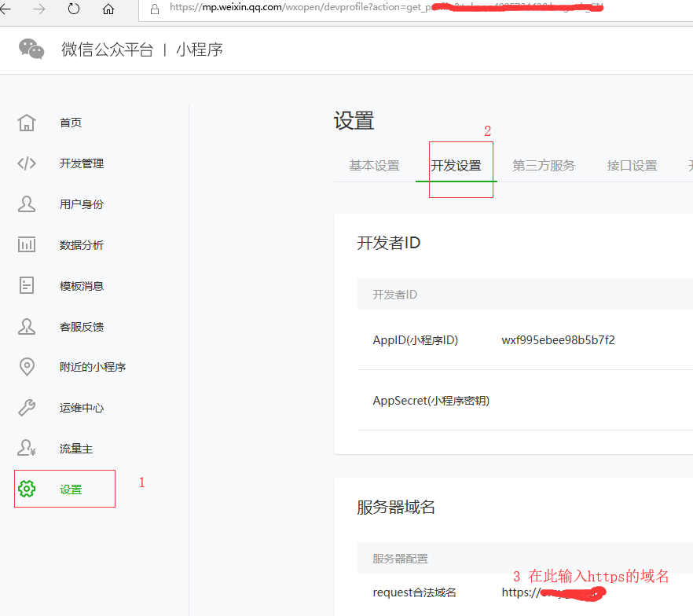Viewport: 693px width, 616px height.
Task: Open 首页 in the sidebar
Action: click(71, 123)
